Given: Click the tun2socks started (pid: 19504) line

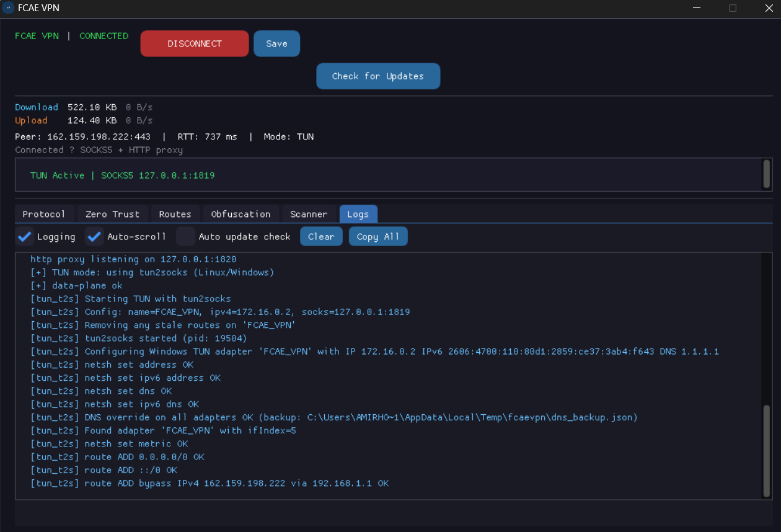Looking at the screenshot, I should point(138,339).
